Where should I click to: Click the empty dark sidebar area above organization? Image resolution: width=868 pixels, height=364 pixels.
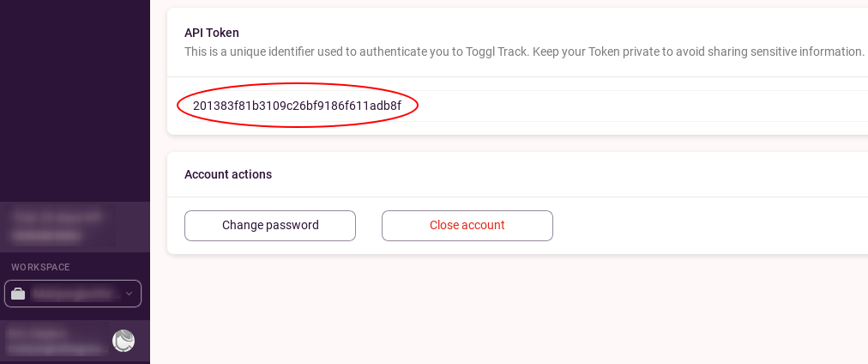[75, 100]
